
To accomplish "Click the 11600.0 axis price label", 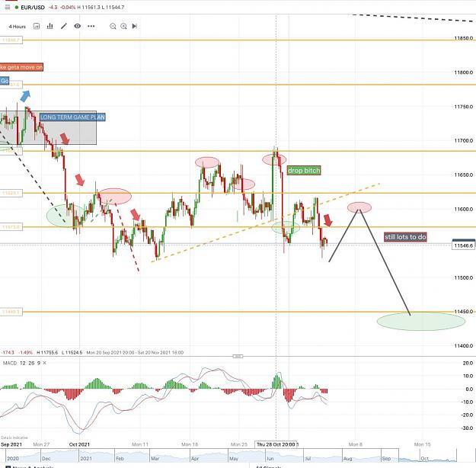I will coord(464,209).
